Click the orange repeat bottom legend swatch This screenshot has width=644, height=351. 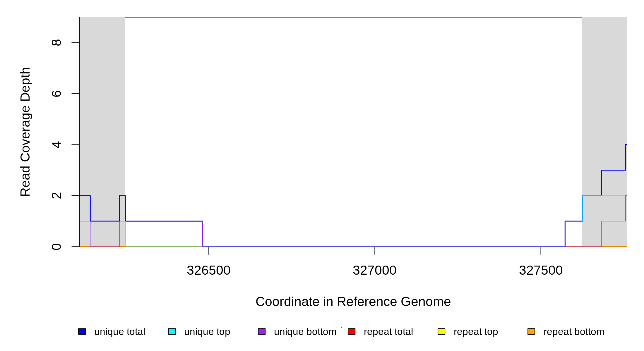click(531, 331)
